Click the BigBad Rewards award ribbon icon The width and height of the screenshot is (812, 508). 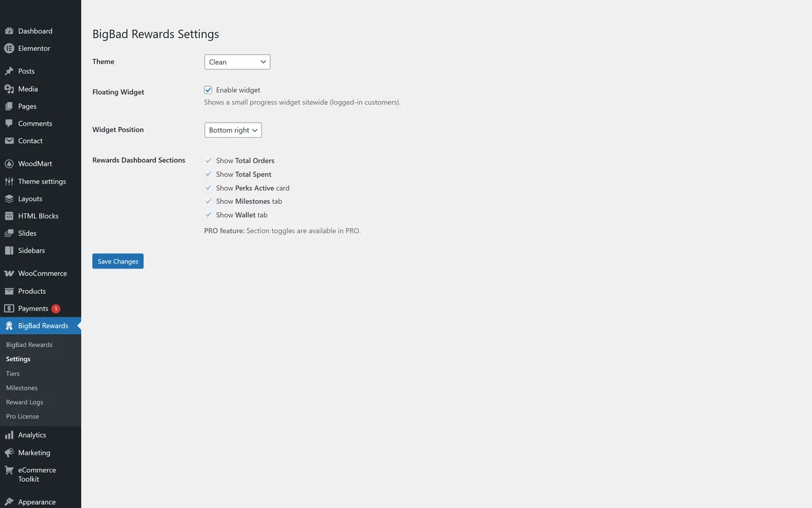[x=9, y=326]
